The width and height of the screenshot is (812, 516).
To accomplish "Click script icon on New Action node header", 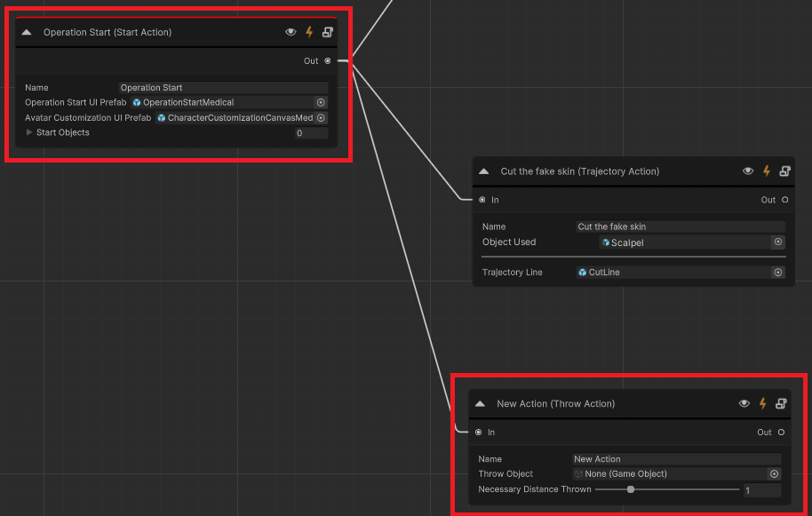I will click(x=781, y=404).
